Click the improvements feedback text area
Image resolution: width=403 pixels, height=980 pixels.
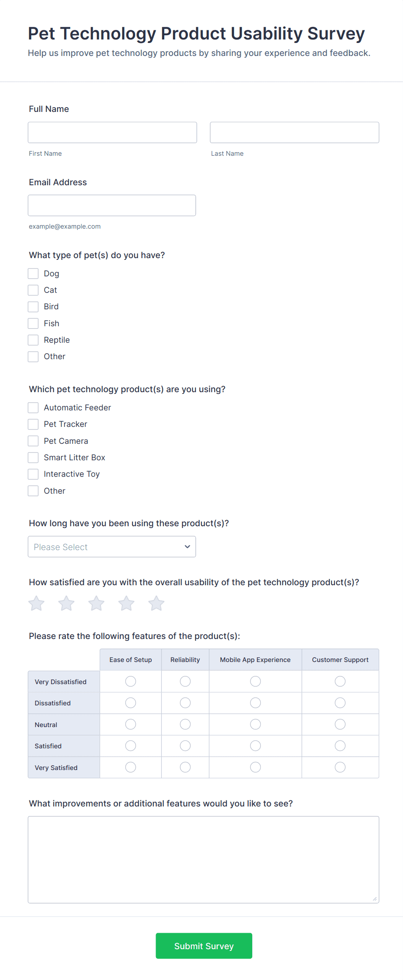[x=204, y=860]
